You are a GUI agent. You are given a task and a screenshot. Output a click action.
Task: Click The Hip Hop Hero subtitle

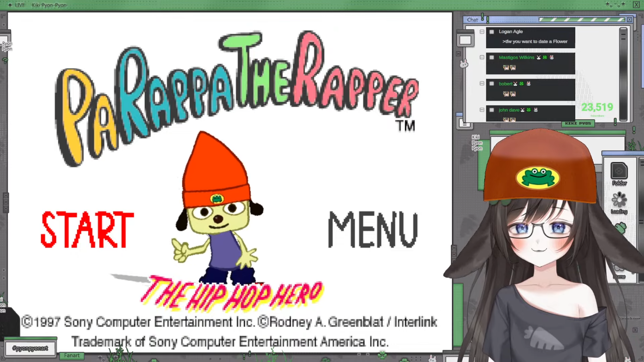232,292
